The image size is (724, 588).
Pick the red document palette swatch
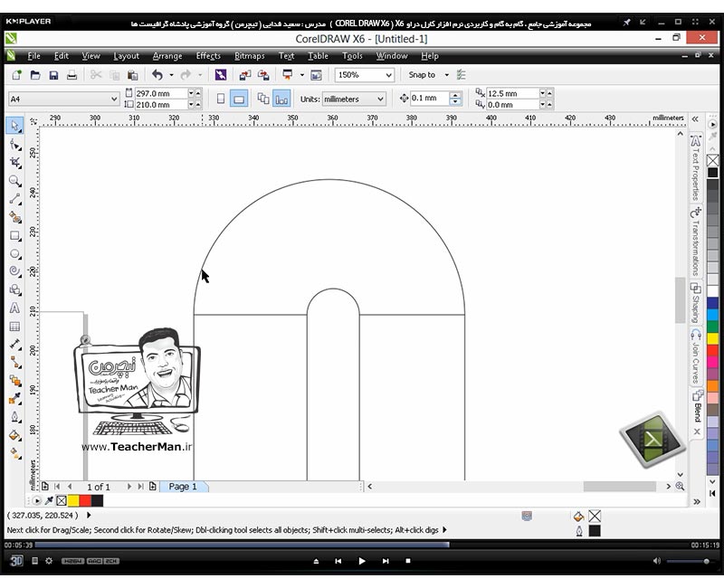point(85,500)
